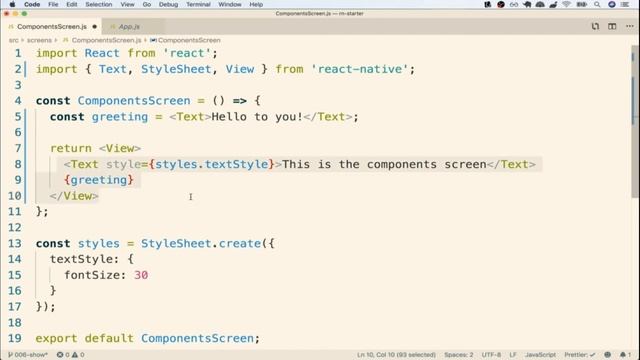
Task: Open the Window menu
Action: tap(230, 4)
